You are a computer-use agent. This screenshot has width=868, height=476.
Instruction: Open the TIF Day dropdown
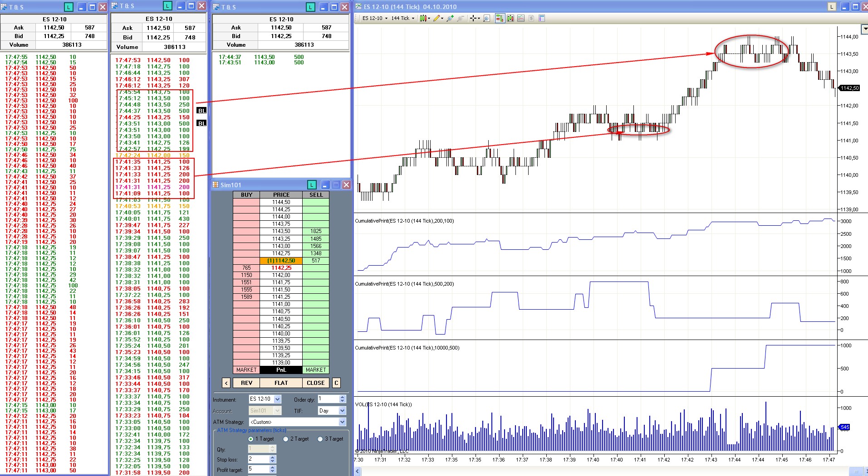(342, 411)
